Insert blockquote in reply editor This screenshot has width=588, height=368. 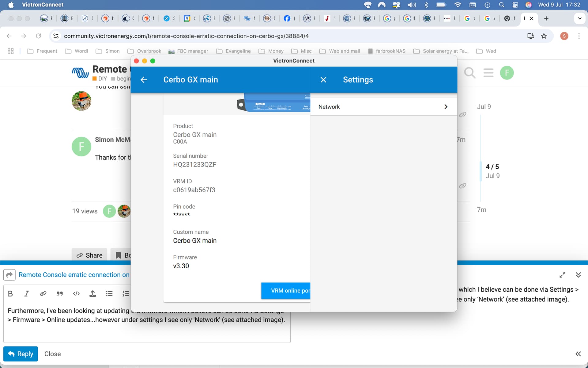click(x=60, y=293)
